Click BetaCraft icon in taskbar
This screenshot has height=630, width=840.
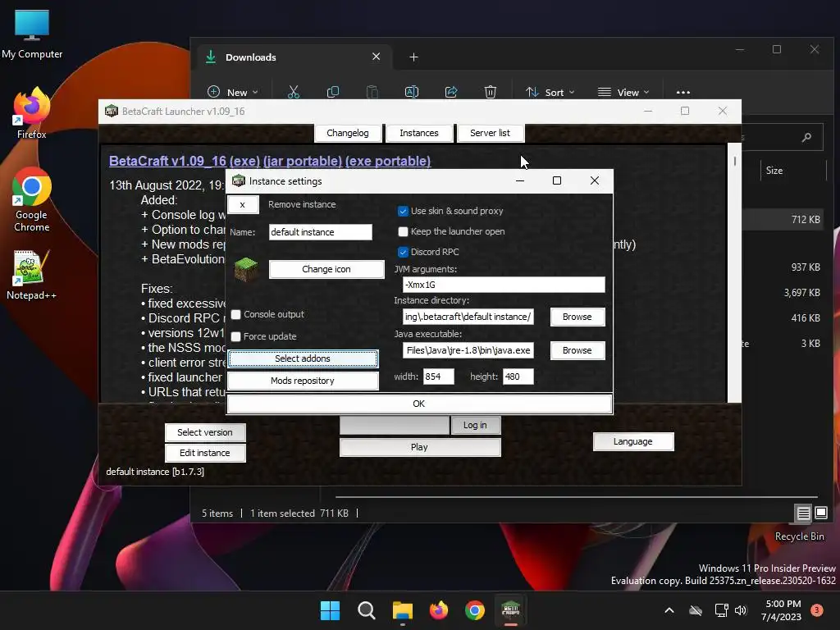[x=510, y=610]
